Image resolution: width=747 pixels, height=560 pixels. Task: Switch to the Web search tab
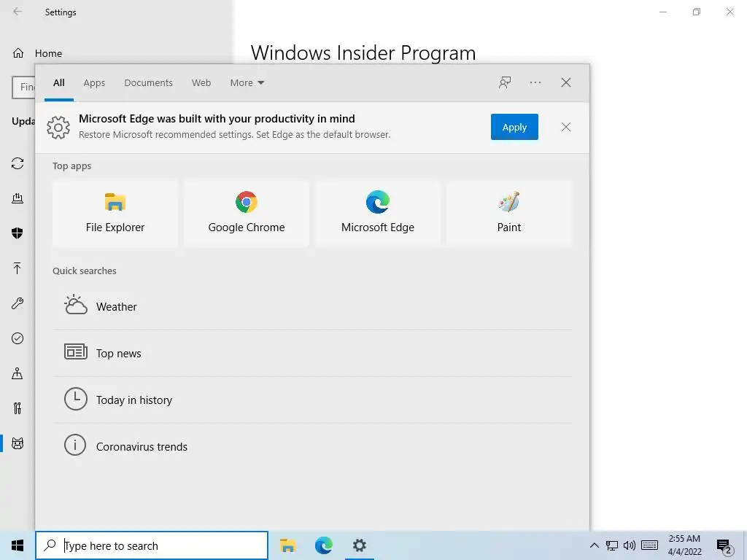click(x=201, y=83)
